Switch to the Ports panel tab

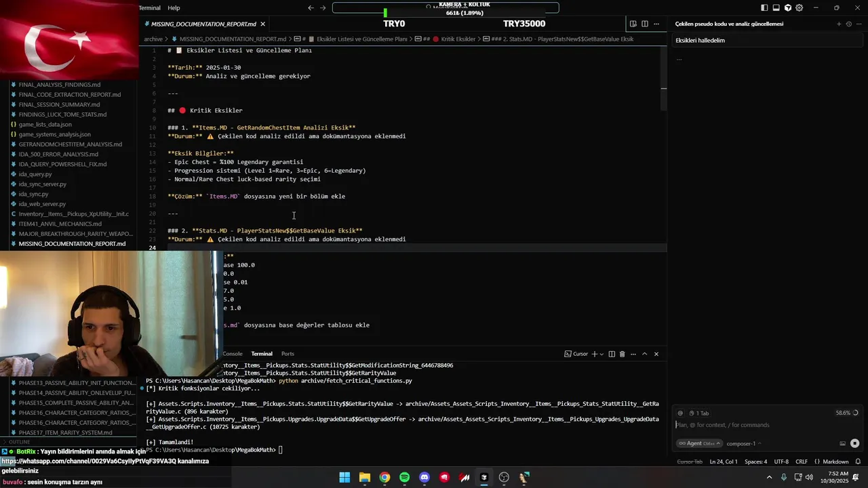point(288,354)
